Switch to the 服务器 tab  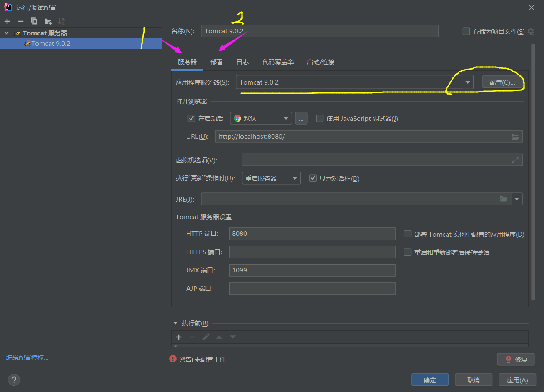(187, 62)
